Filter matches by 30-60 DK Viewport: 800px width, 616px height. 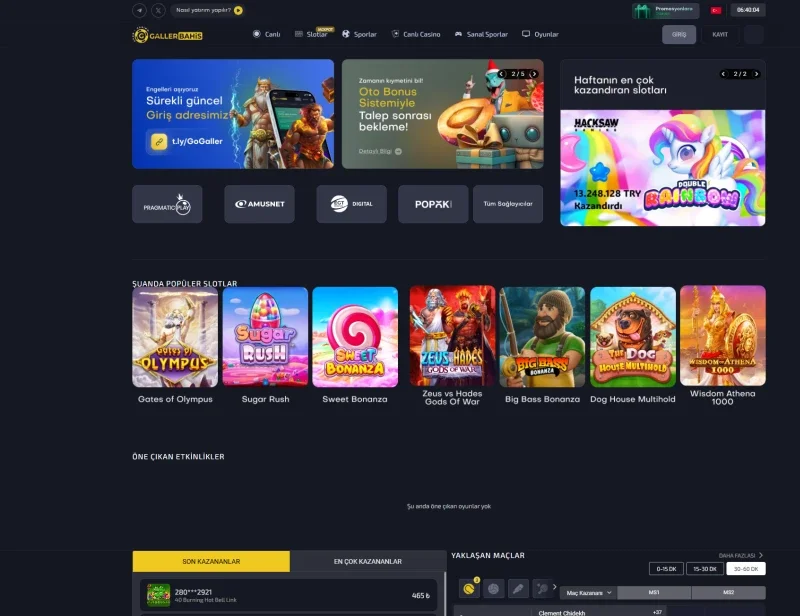746,569
